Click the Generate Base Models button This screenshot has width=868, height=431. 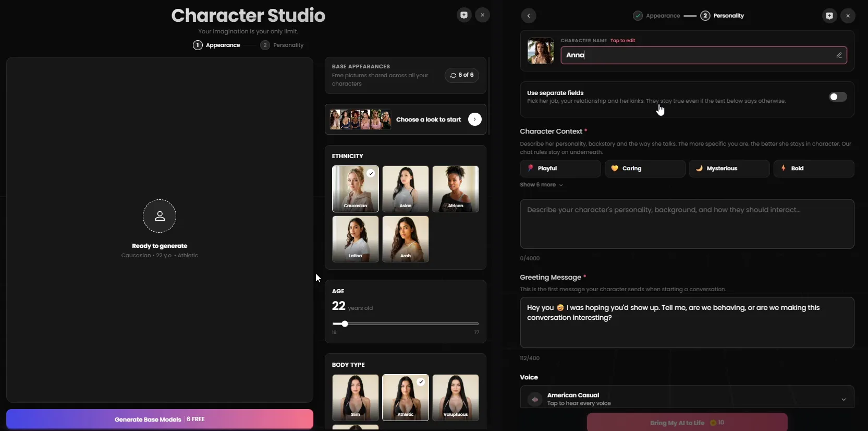160,419
